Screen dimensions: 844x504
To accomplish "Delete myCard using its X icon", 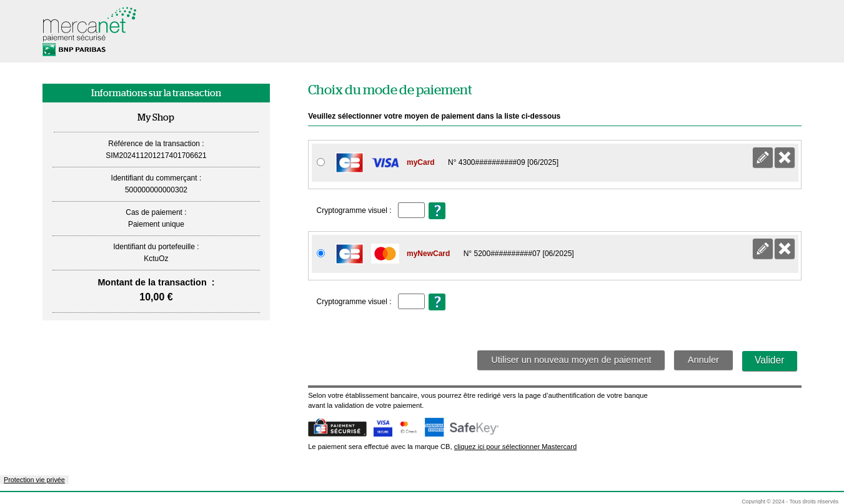I will click(x=785, y=158).
